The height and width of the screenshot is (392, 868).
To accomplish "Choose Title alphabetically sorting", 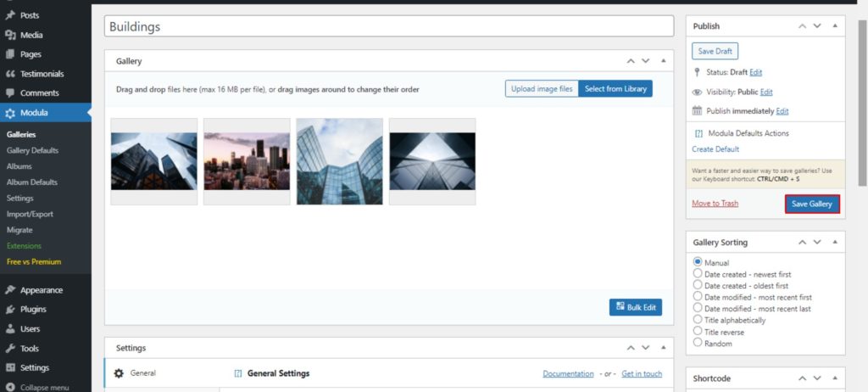I will 698,321.
